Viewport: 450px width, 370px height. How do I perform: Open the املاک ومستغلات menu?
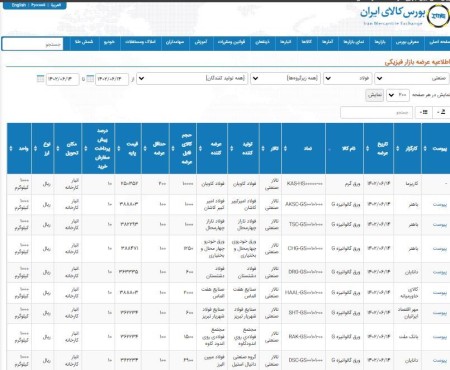pos(140,42)
